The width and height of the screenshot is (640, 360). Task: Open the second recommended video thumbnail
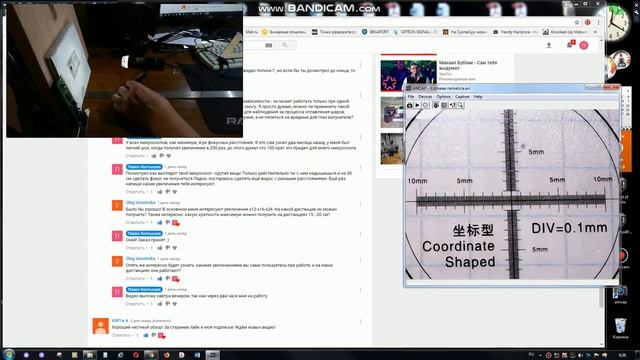click(x=392, y=112)
